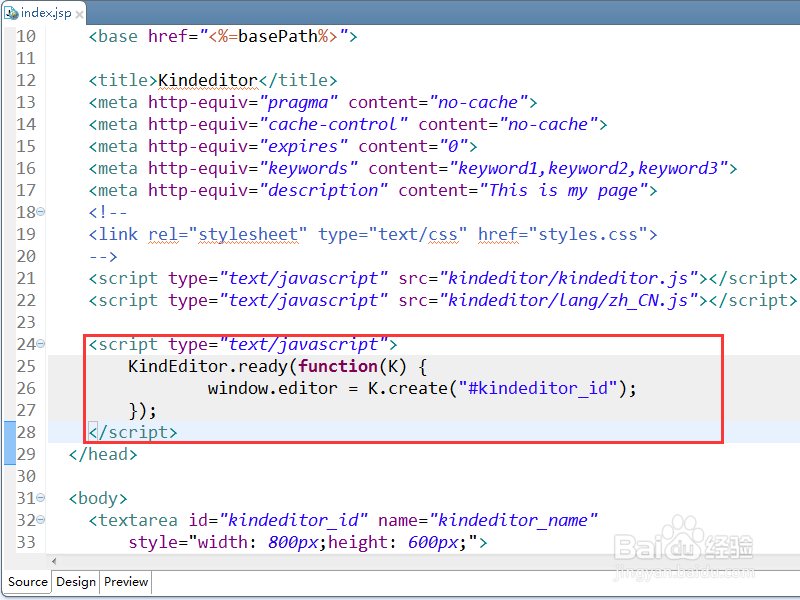The image size is (800, 600).
Task: Click the "#kindeditor_id" string on line 26
Action: [x=538, y=388]
